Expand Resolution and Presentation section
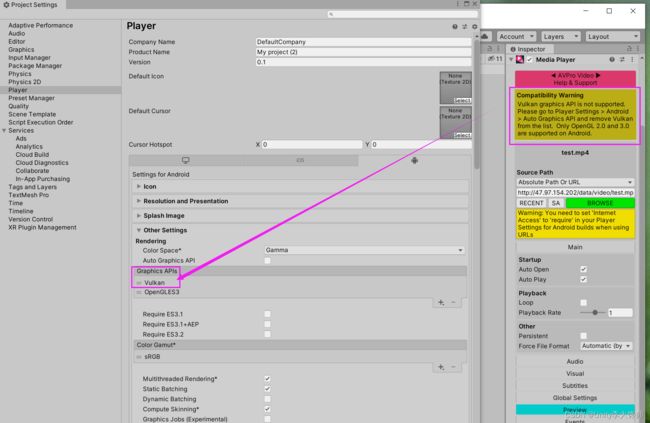 pos(138,201)
